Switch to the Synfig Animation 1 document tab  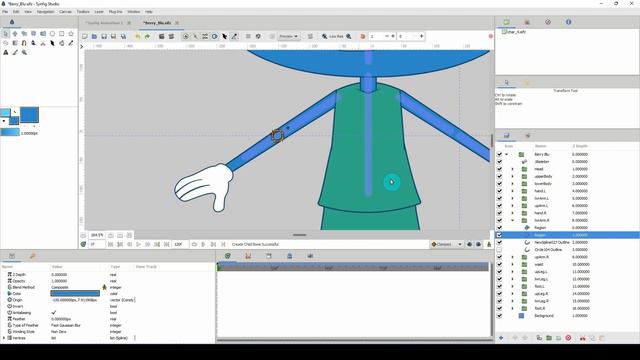104,23
